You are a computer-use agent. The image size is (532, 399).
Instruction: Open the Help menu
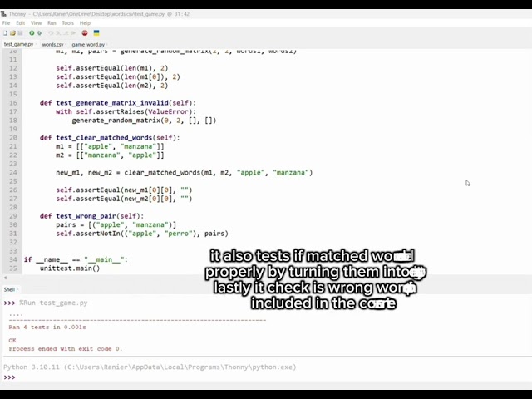(x=85, y=23)
